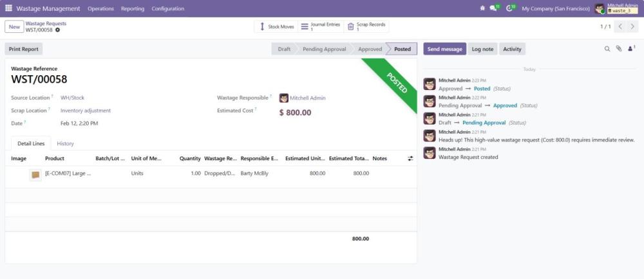Click the product image thumbnail in row
Viewport: 644px width, 279px height.
(35, 174)
